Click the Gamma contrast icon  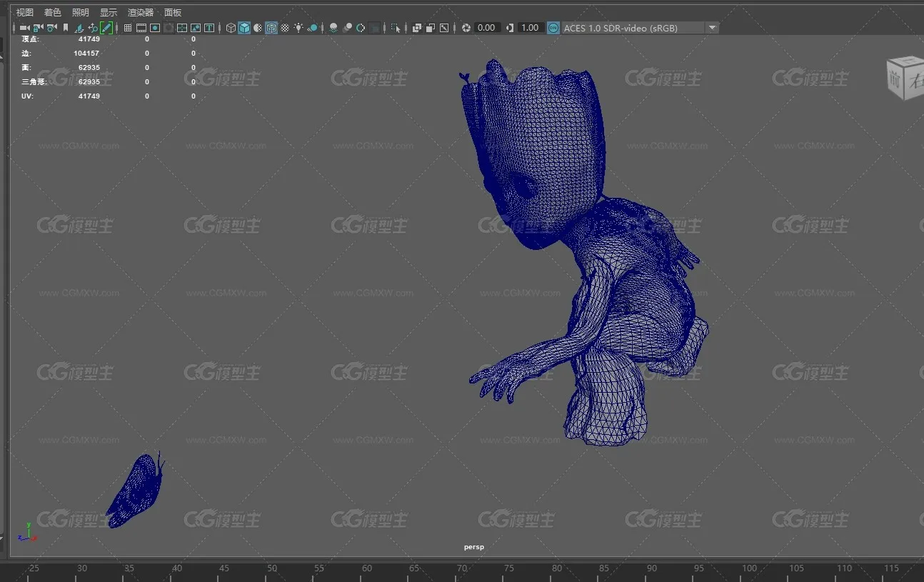click(509, 28)
